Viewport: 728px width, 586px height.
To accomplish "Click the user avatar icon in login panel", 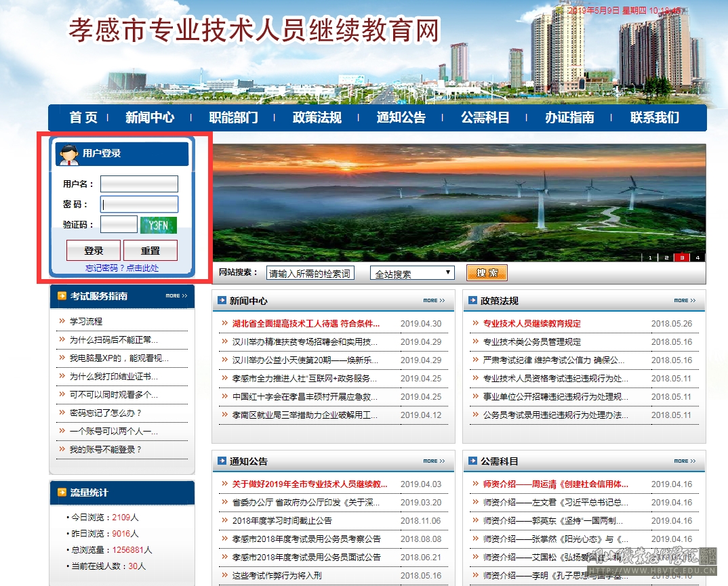I will pos(68,154).
